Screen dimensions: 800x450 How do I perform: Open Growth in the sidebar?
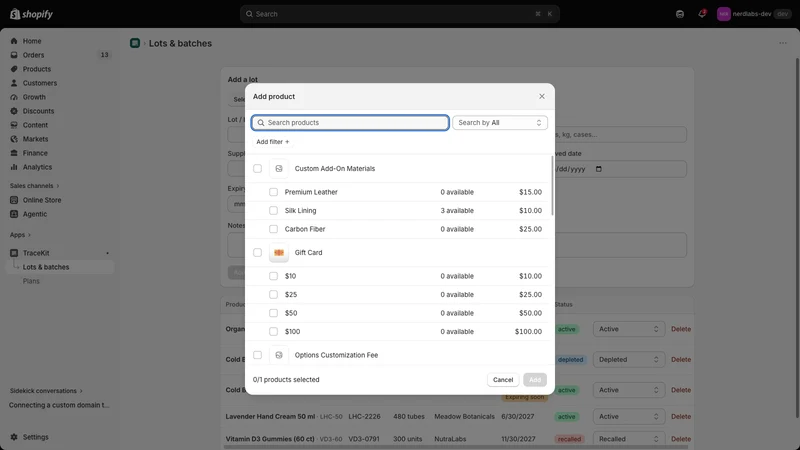34,97
